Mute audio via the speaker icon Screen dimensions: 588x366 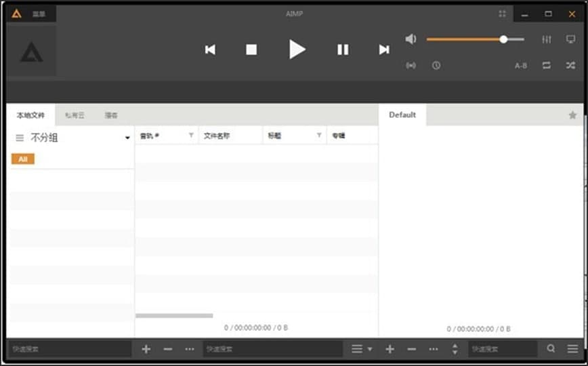411,39
